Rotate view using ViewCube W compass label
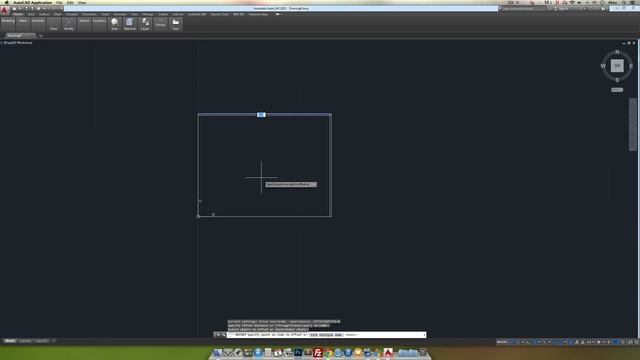The height and width of the screenshot is (360, 640). 603,66
